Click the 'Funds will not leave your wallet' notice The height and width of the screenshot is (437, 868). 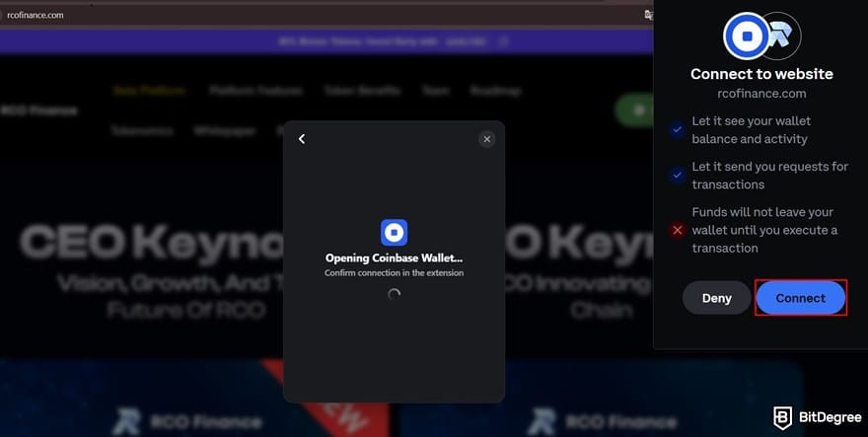pos(764,230)
